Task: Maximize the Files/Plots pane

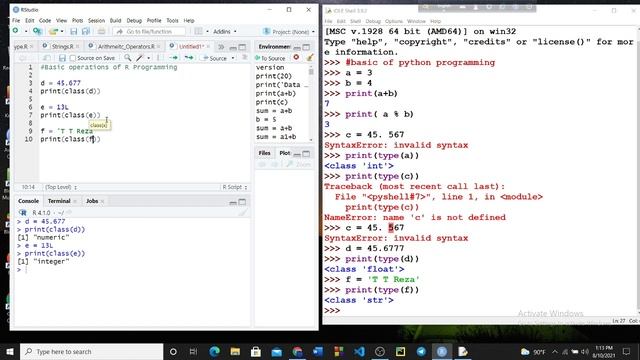Action: (x=306, y=153)
